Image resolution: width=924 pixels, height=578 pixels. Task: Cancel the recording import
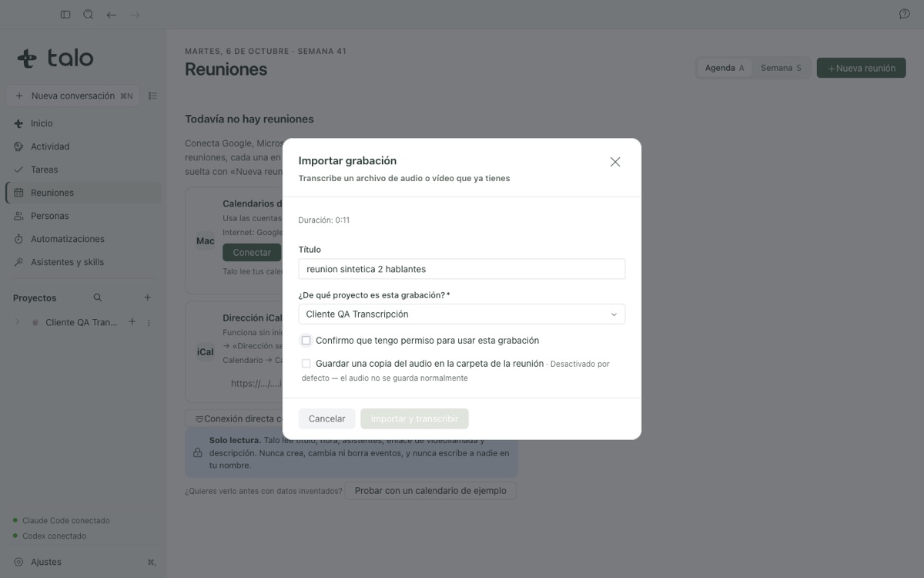click(x=326, y=418)
